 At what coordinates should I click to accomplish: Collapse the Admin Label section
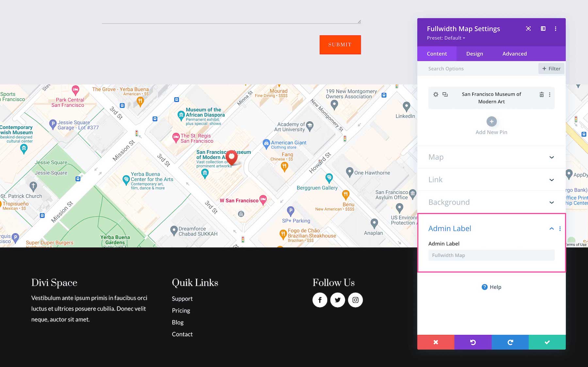[x=551, y=229]
